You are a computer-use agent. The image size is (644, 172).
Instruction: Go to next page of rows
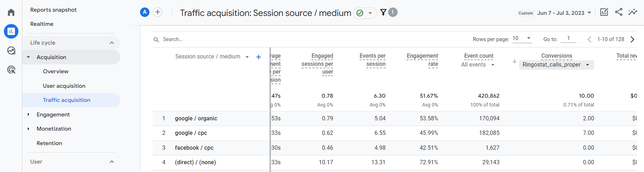pyautogui.click(x=632, y=39)
